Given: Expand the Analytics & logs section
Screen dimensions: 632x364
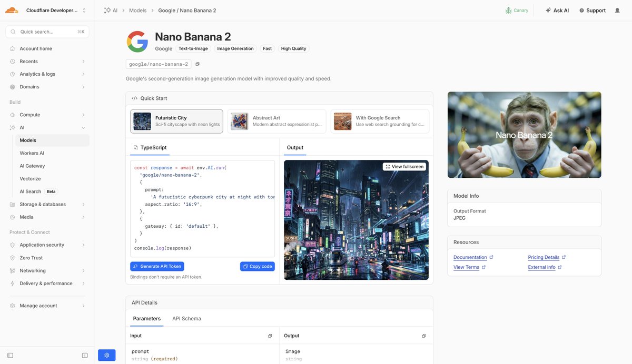Looking at the screenshot, I should coord(83,74).
